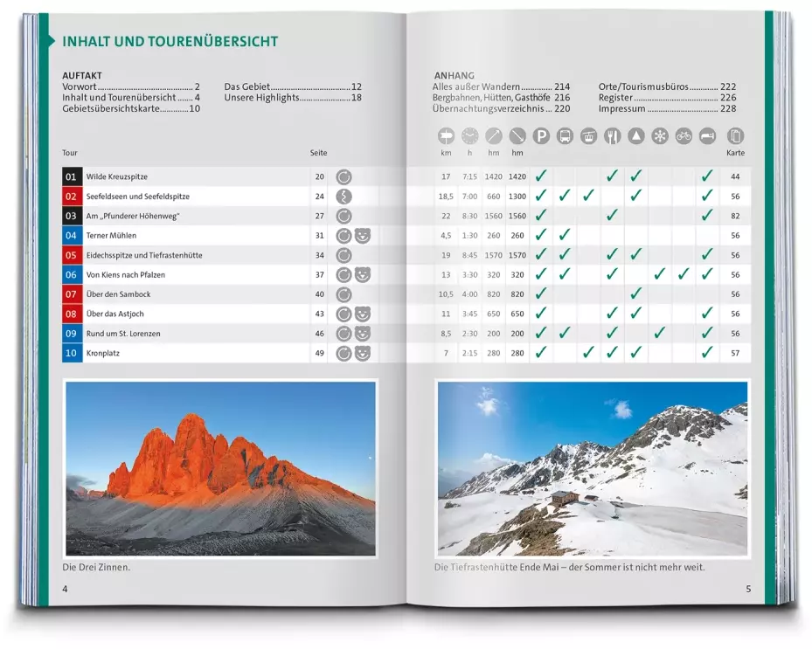This screenshot has width=812, height=649.
Task: Click the bus icon in the column header
Action: click(565, 136)
